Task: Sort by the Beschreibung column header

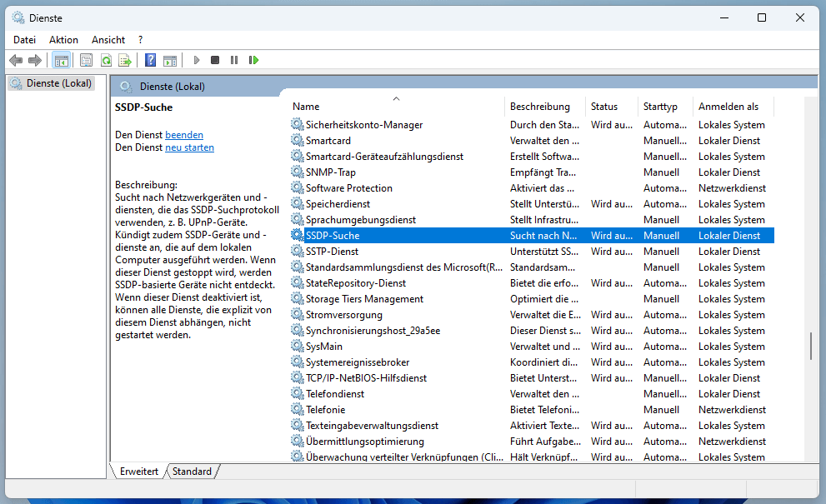Action: [545, 107]
